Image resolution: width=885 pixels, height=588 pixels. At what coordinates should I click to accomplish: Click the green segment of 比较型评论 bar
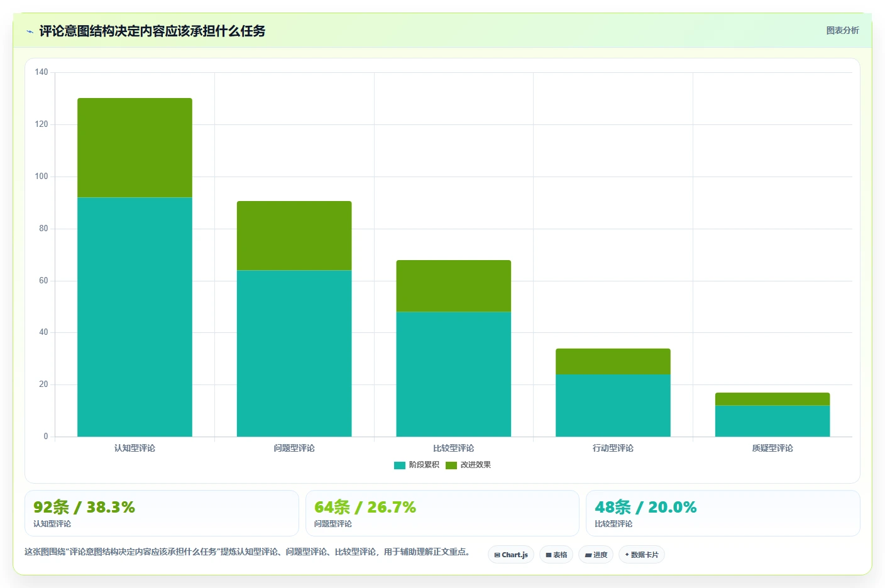point(453,286)
